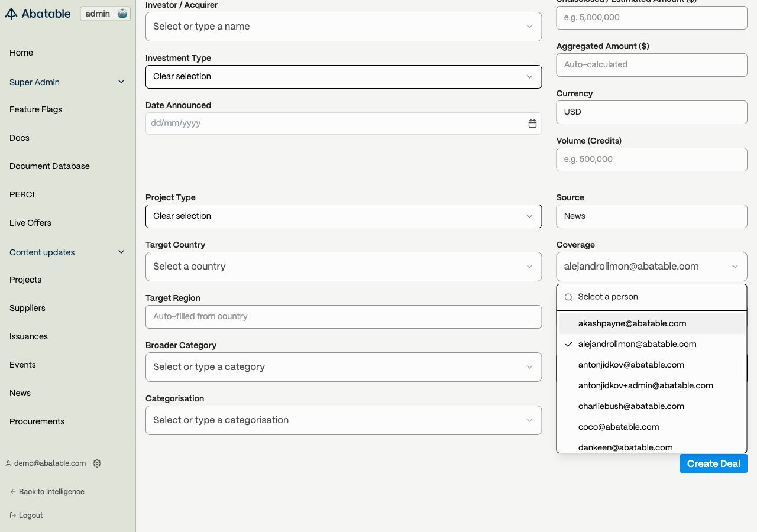Open settings gear next to demo email
Viewport: 757px width, 532px height.
[97, 463]
